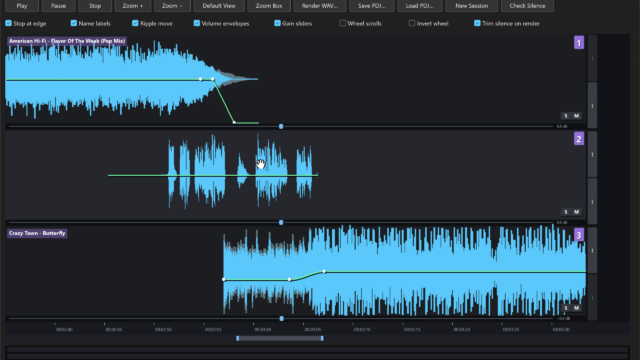Select the track 2 number badge
This screenshot has width=640, height=360.
(x=579, y=139)
